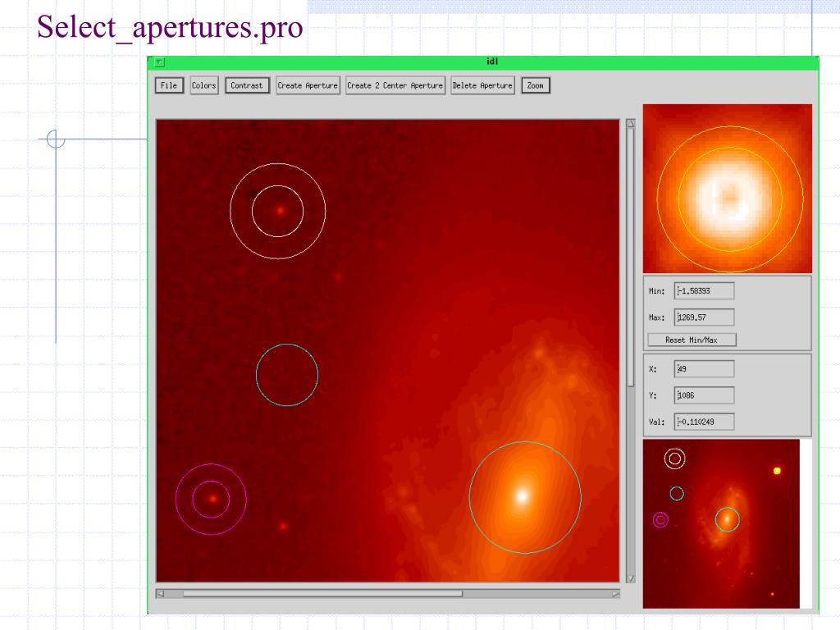Click the Delete Aperture button
The image size is (840, 630).
(x=482, y=85)
